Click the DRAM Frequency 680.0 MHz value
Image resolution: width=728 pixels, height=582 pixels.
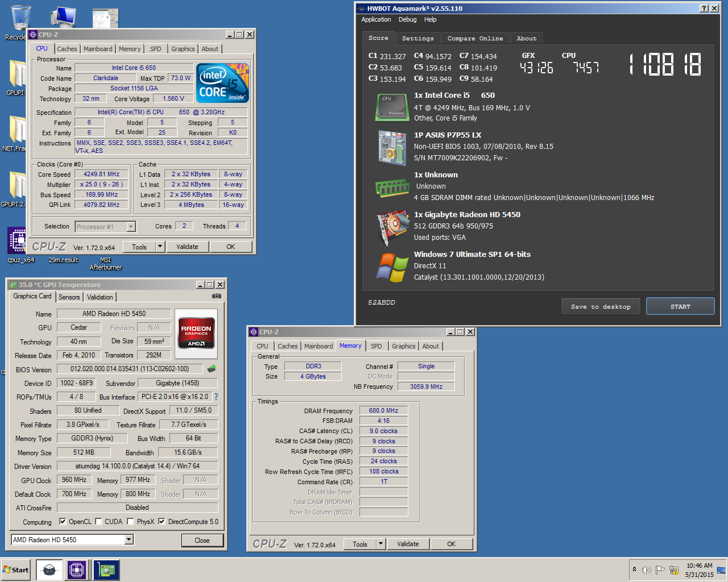383,410
